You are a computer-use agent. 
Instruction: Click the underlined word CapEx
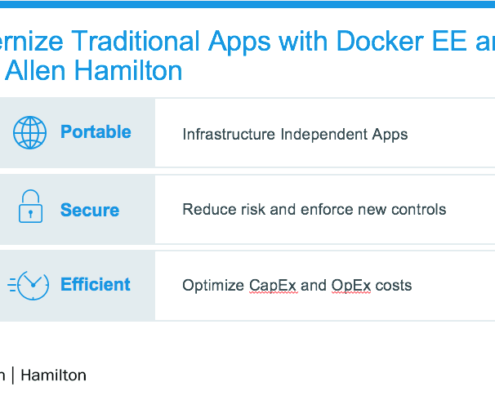click(273, 286)
